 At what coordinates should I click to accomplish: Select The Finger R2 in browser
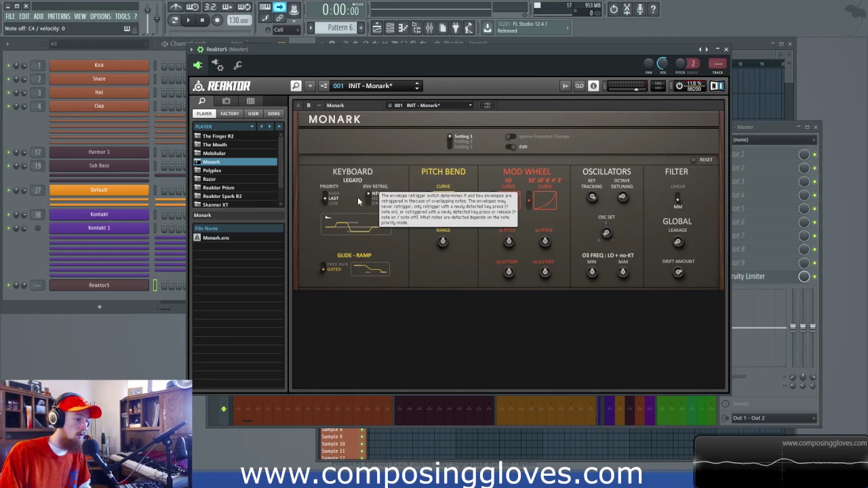tap(235, 136)
